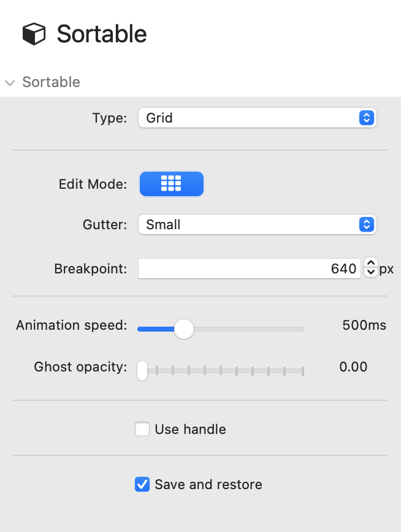
Task: Click the Animation speed slider track end
Action: coord(302,329)
